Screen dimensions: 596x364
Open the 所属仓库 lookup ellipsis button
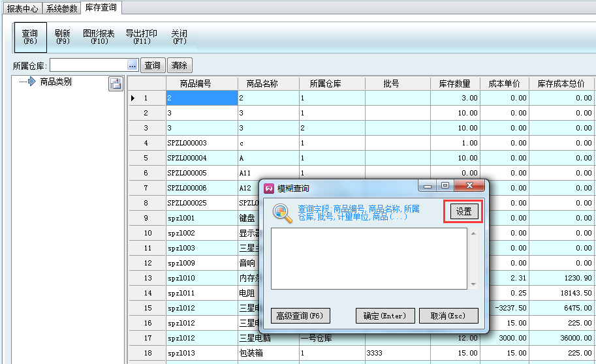(132, 65)
